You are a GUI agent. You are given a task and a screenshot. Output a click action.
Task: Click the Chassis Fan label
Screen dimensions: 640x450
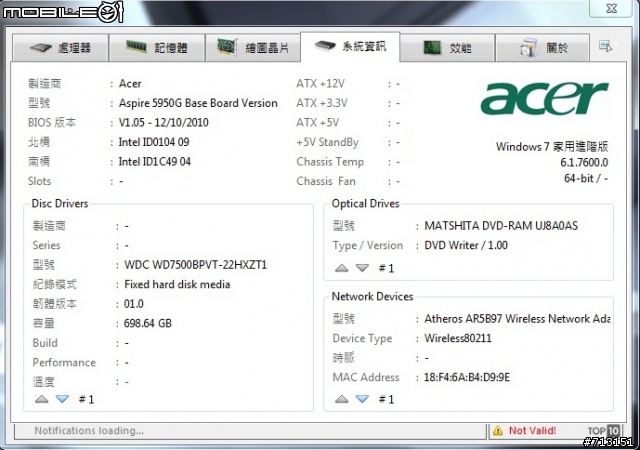326,181
